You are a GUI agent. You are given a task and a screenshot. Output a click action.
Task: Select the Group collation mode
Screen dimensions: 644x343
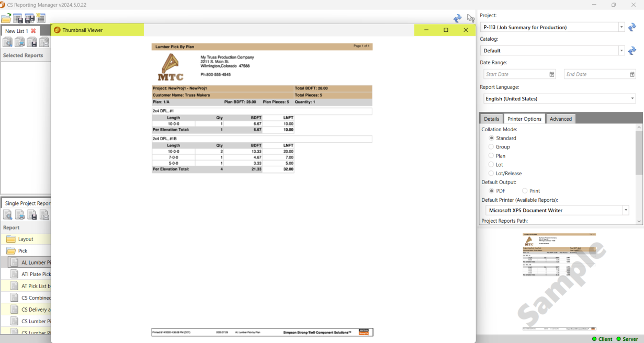(x=491, y=147)
